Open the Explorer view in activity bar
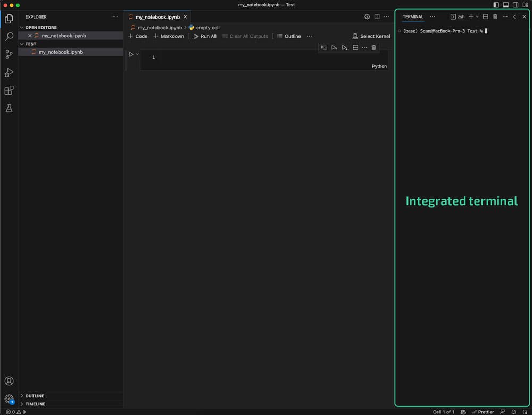This screenshot has width=532, height=415. tap(9, 19)
